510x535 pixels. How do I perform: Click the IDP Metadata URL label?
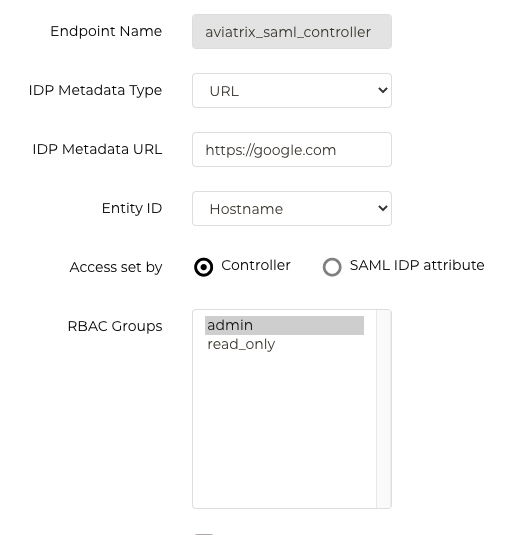point(97,149)
